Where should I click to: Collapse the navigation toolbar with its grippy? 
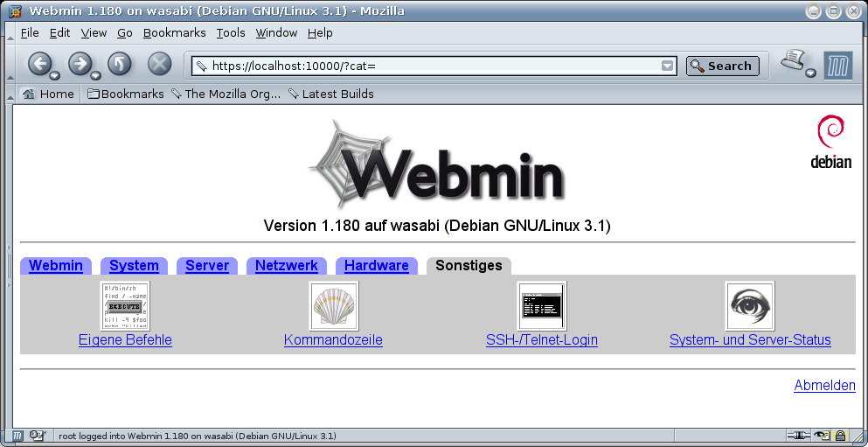(10, 65)
